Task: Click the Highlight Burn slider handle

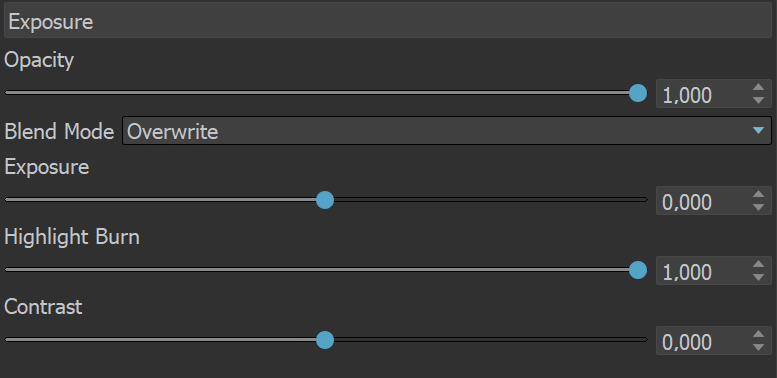Action: pos(638,270)
